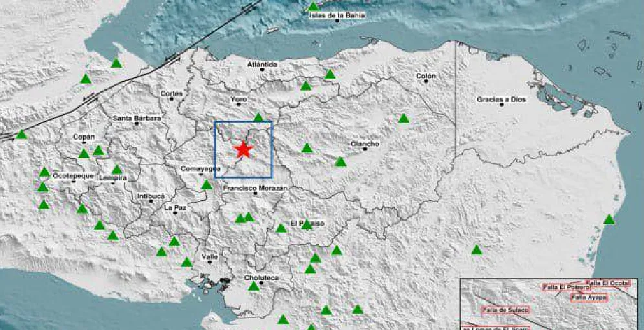Click the Colón department label
644x330 pixels.
tap(426, 76)
